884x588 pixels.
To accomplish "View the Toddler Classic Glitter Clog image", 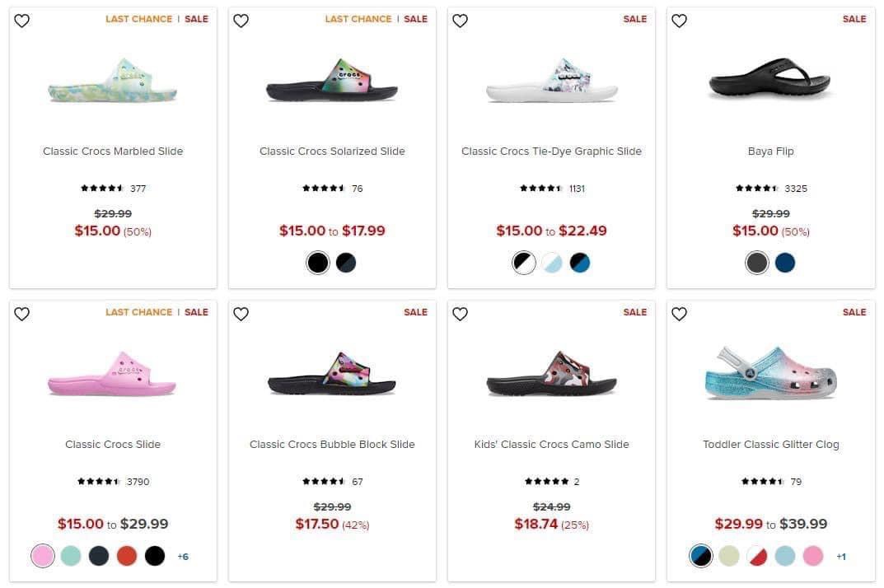I will coord(770,373).
